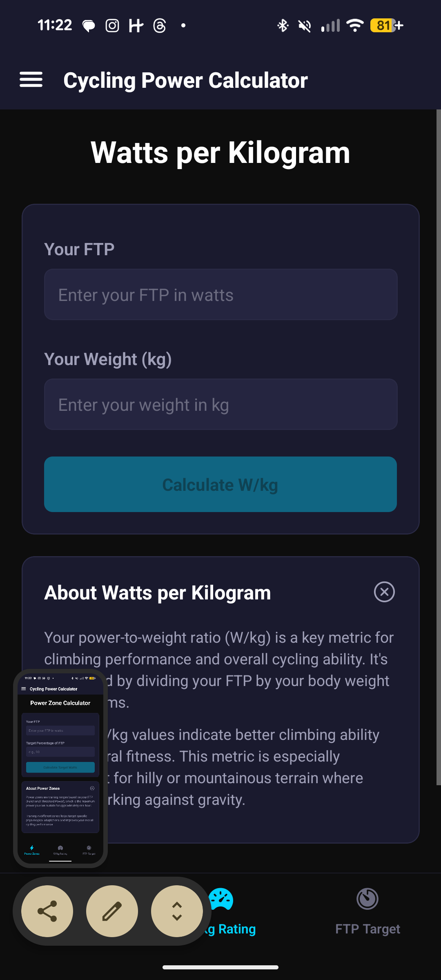This screenshot has height=980, width=441.
Task: Tap the chat bubble notification icon
Action: pyautogui.click(x=89, y=26)
